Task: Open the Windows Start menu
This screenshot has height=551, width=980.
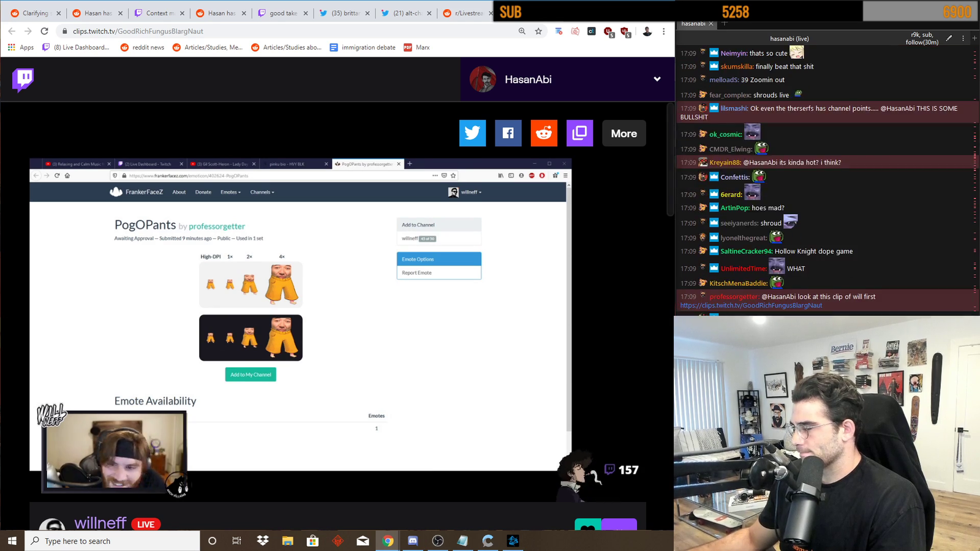Action: point(12,541)
